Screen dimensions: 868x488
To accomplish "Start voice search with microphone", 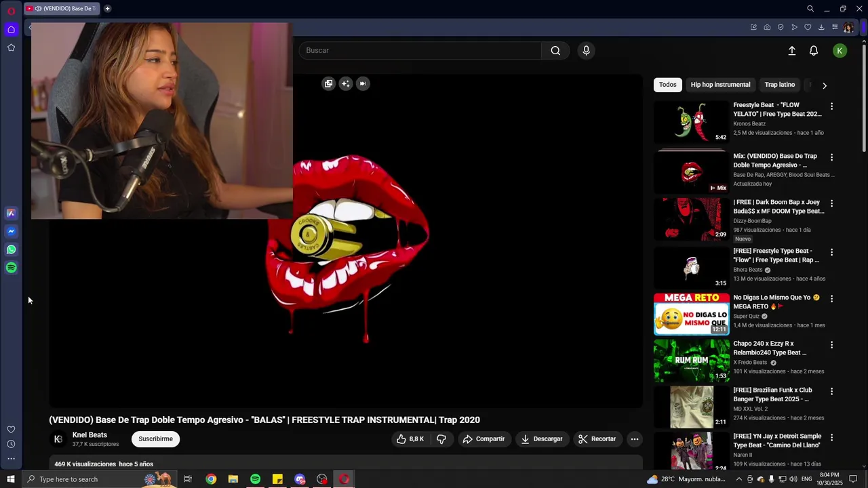I will [x=587, y=51].
